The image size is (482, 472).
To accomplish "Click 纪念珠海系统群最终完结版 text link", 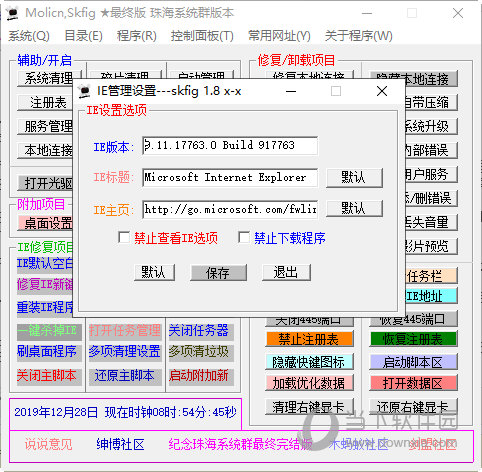I will [240, 444].
